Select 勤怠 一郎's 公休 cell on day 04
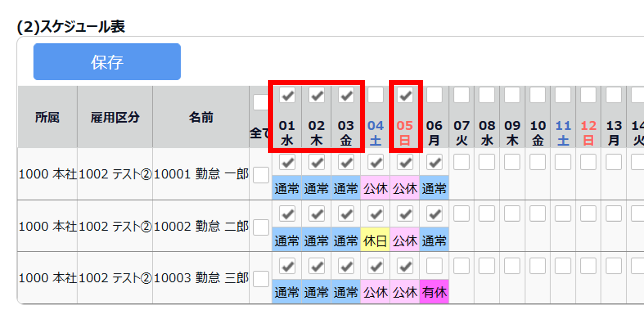Image resolution: width=644 pixels, height=310 pixels. (375, 188)
